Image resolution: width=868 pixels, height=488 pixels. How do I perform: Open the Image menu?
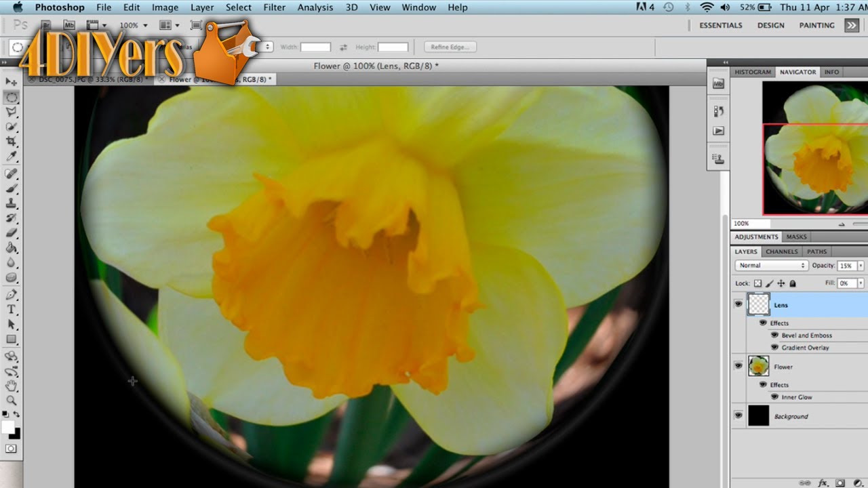point(165,7)
